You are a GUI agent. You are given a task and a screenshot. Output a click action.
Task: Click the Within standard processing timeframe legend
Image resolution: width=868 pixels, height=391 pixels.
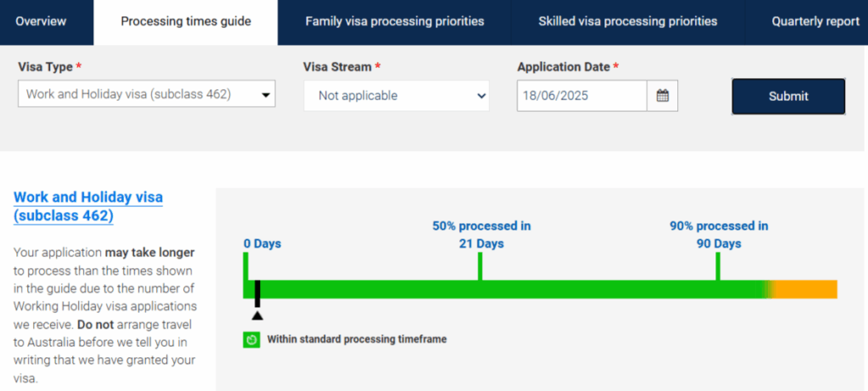tap(356, 339)
